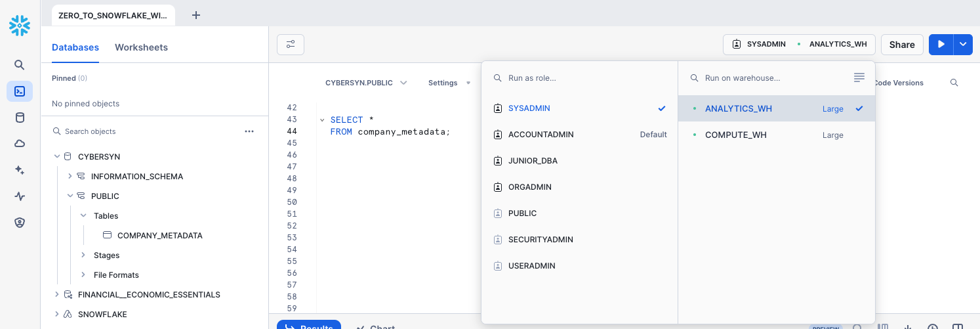This screenshot has height=329, width=980.
Task: Switch to the Databases tab
Action: (75, 47)
